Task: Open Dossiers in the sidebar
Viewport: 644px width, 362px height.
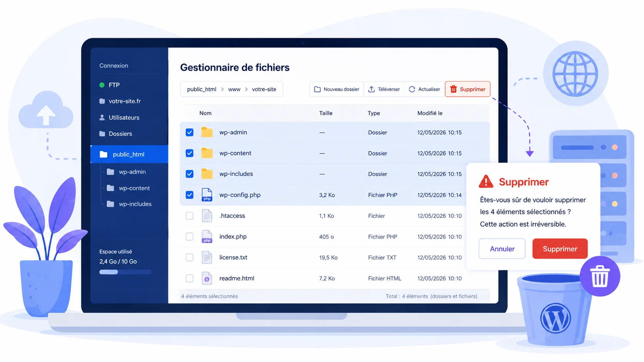Action: click(x=120, y=134)
